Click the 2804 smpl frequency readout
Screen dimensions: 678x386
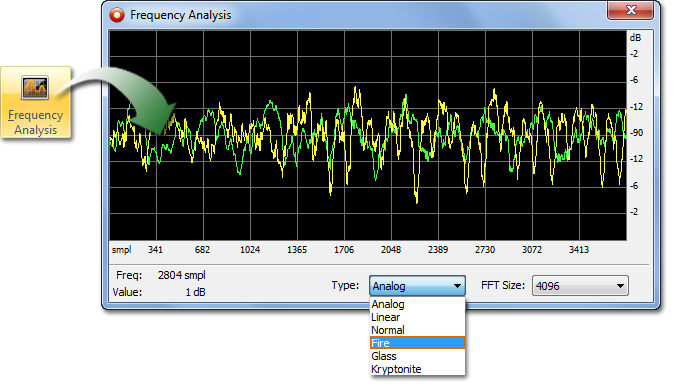tap(182, 275)
